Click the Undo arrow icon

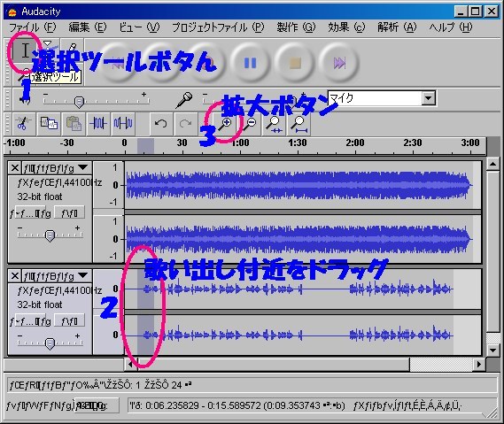tap(161, 124)
